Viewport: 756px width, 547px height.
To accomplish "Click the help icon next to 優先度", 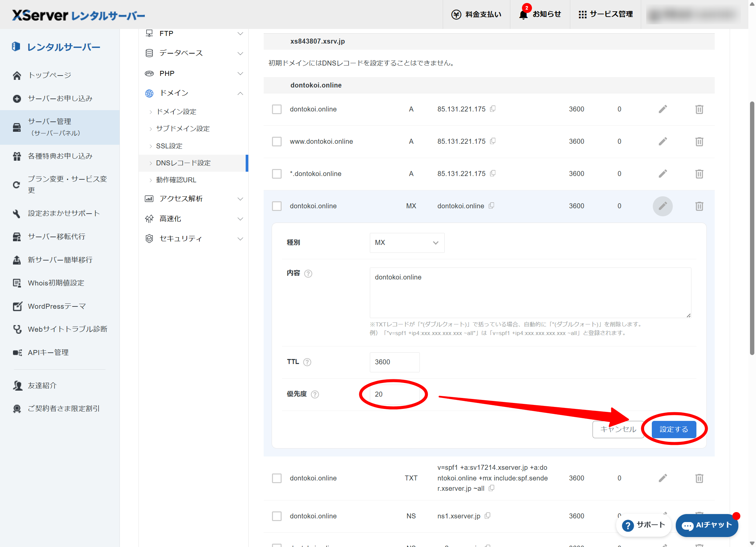I will (x=315, y=394).
